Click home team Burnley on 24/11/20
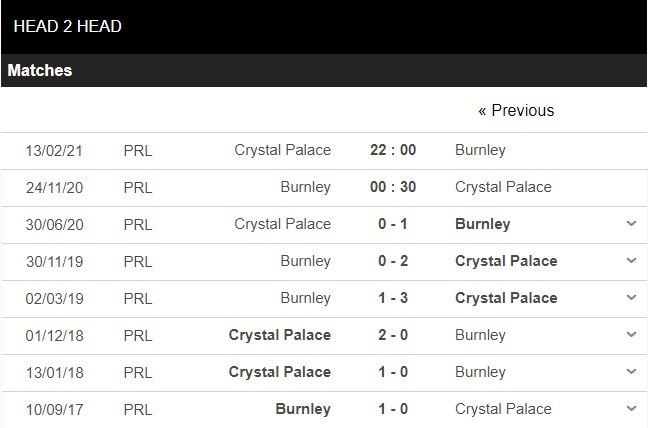648x428 pixels. (x=305, y=187)
